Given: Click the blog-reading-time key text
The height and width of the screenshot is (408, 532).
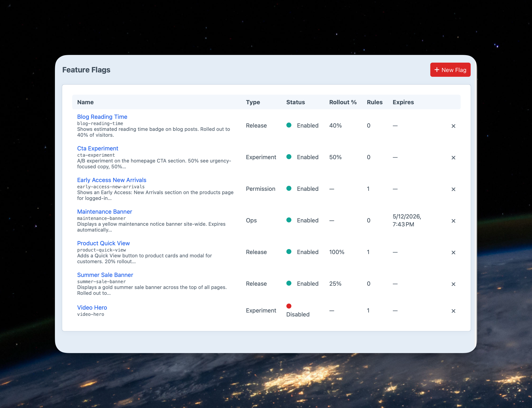Looking at the screenshot, I should [100, 123].
